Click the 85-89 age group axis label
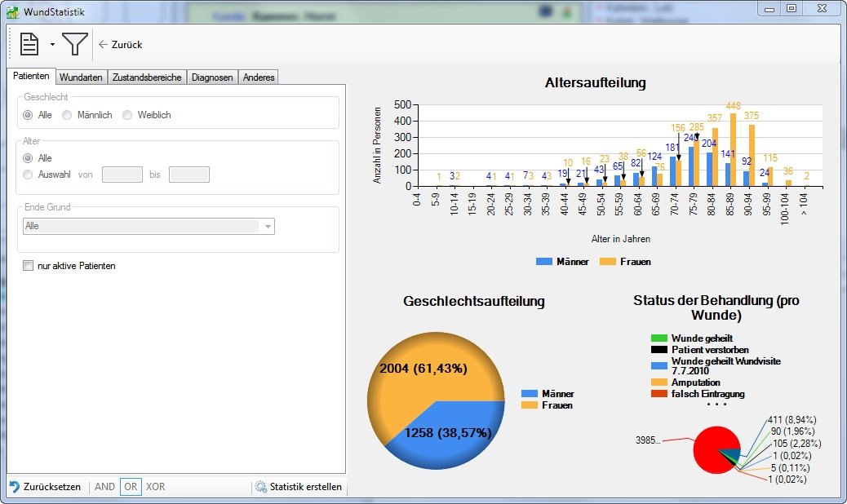The width and height of the screenshot is (847, 504). tap(729, 205)
